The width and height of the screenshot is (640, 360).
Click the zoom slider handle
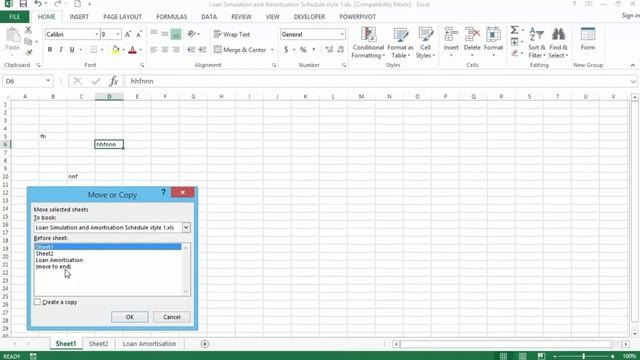pos(584,356)
